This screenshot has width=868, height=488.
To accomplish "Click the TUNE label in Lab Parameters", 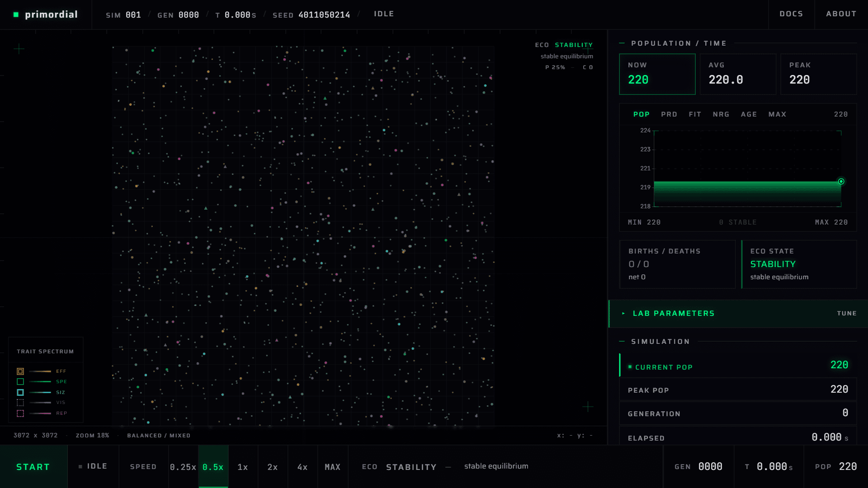I will [x=847, y=314].
